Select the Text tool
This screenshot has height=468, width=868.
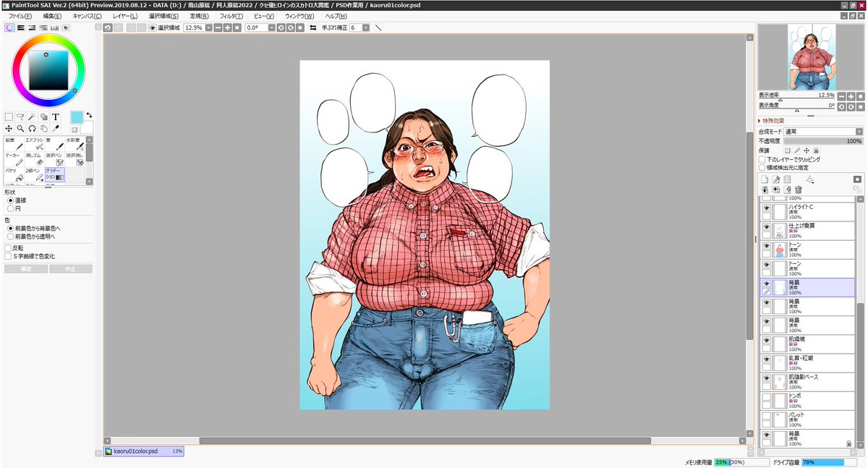point(56,116)
